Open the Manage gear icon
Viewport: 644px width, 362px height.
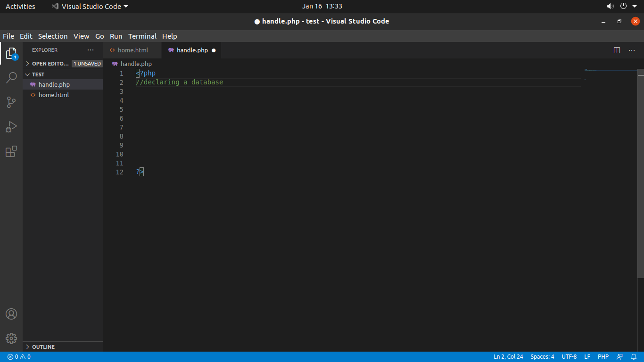(11, 338)
